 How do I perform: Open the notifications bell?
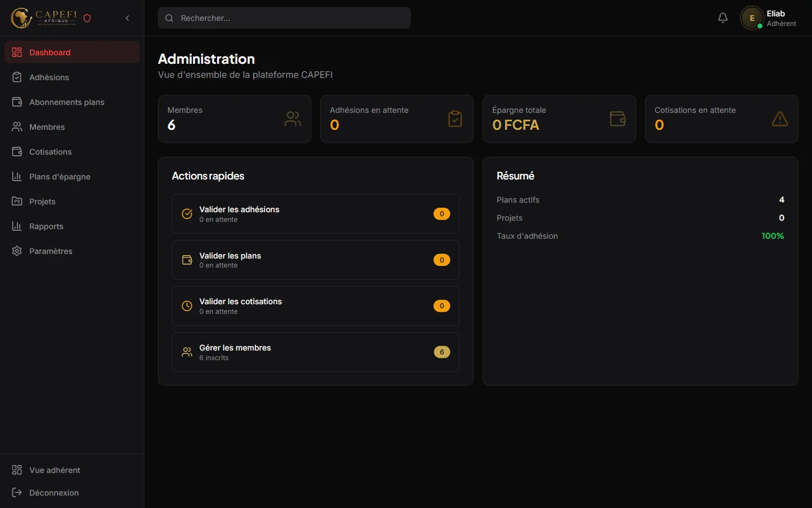(723, 18)
